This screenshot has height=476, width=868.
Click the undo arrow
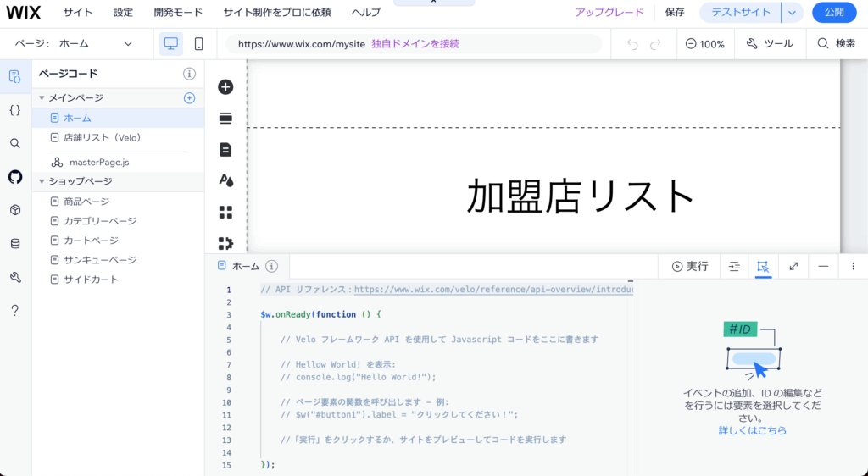coord(632,44)
